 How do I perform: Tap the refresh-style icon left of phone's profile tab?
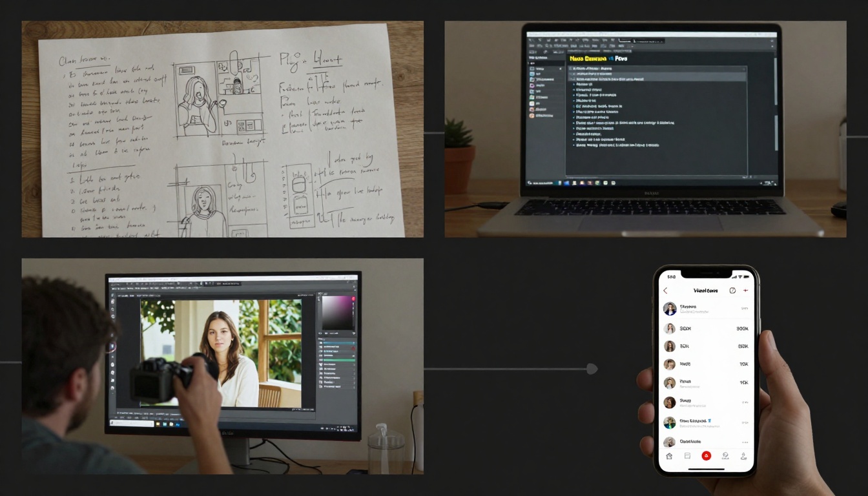click(x=725, y=456)
